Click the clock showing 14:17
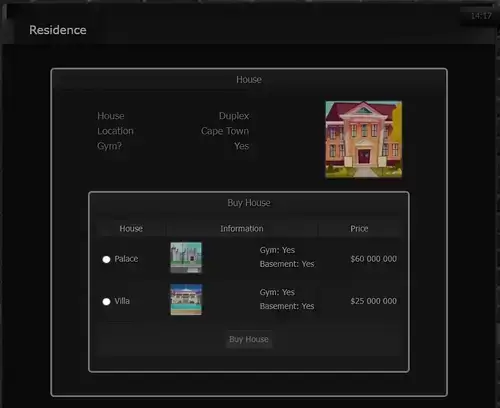This screenshot has height=408, width=500. tap(481, 16)
